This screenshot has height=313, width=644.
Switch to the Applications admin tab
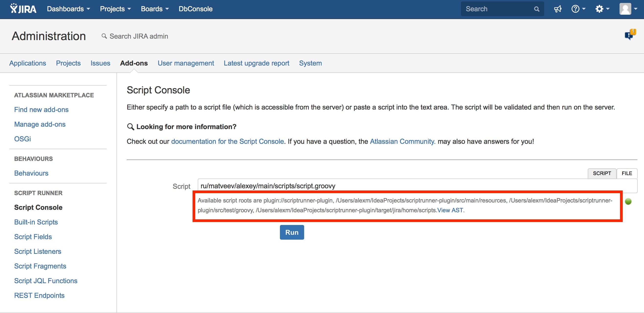point(27,63)
